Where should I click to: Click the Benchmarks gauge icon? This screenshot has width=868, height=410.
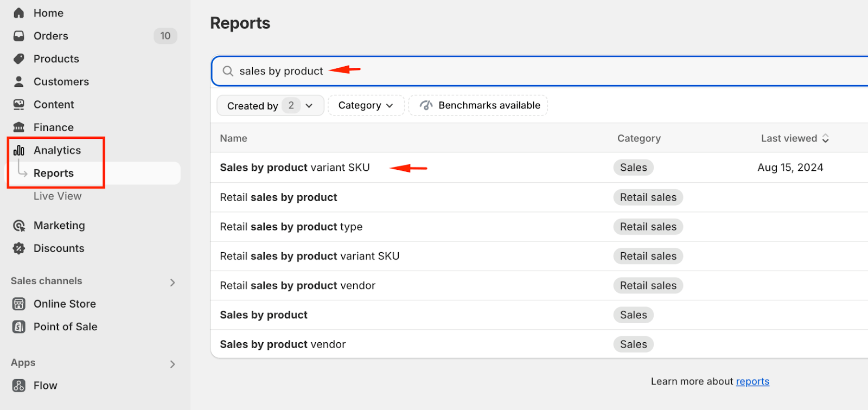(x=426, y=105)
